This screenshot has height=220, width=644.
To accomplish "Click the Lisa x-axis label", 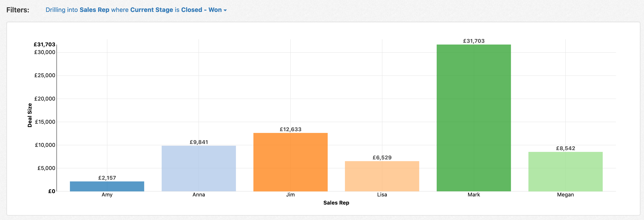I will click(x=382, y=194).
